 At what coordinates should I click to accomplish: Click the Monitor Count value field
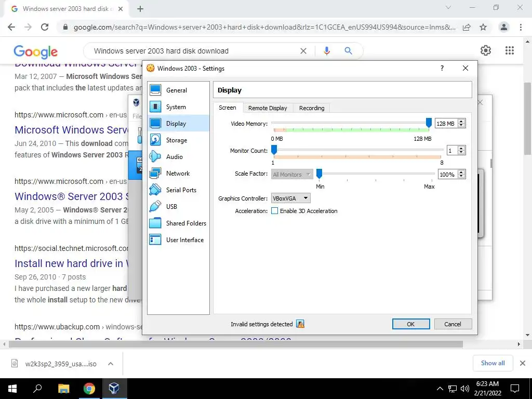(451, 150)
